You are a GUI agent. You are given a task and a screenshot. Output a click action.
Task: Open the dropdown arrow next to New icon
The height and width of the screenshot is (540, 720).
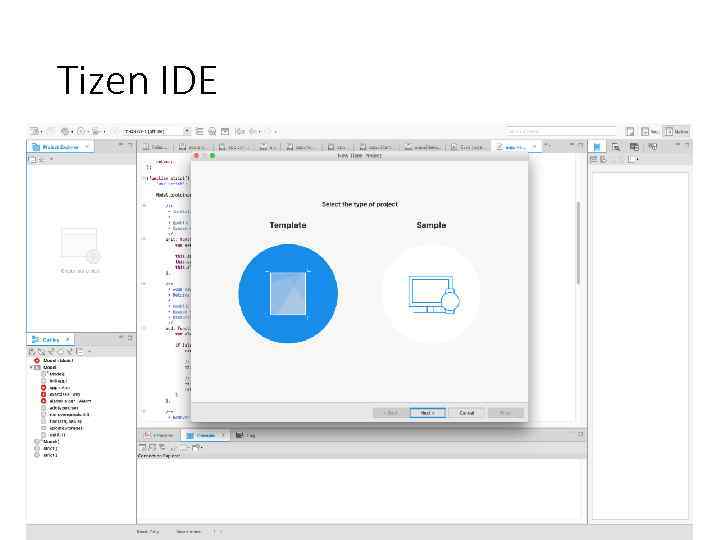42,132
